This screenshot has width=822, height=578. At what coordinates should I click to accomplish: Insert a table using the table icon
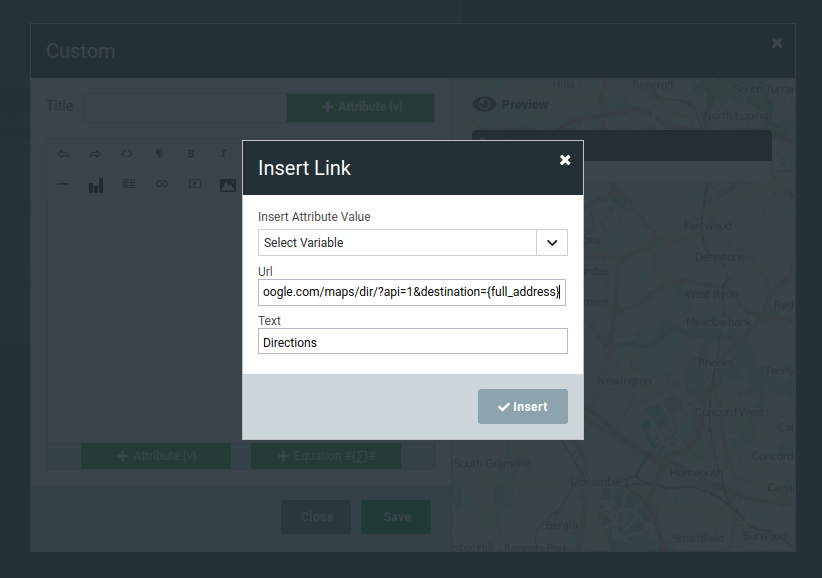pyautogui.click(x=128, y=184)
